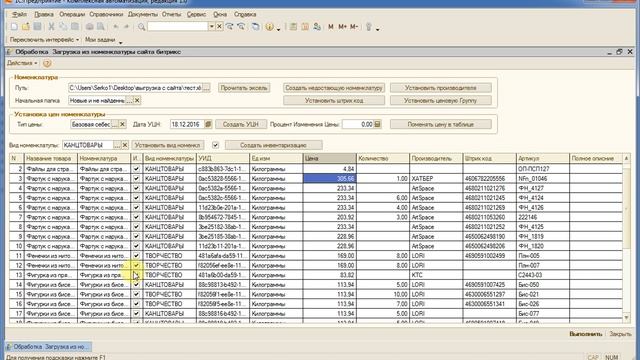Open the Calculator toolbar icon
The width and height of the screenshot is (640, 360).
pyautogui.click(x=293, y=27)
